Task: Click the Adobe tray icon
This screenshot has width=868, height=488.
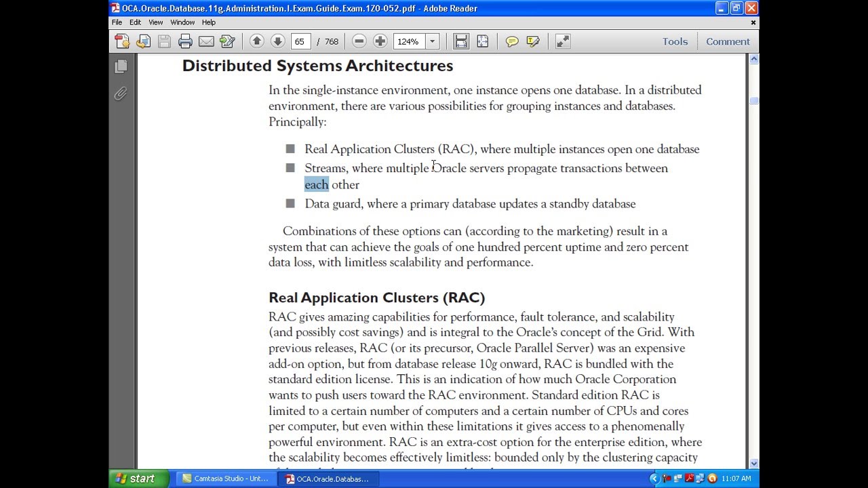Action: pos(689,479)
